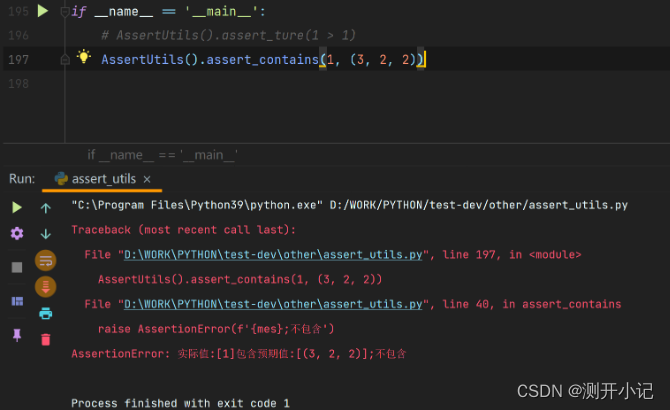The image size is (670, 410).
Task: Jump down the stack trace arrow
Action: pos(46,234)
